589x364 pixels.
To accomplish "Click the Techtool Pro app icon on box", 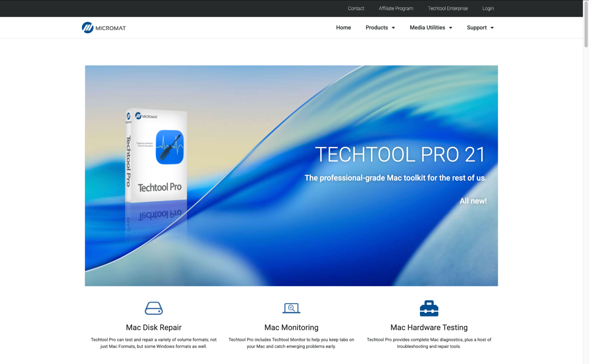I will [x=169, y=147].
